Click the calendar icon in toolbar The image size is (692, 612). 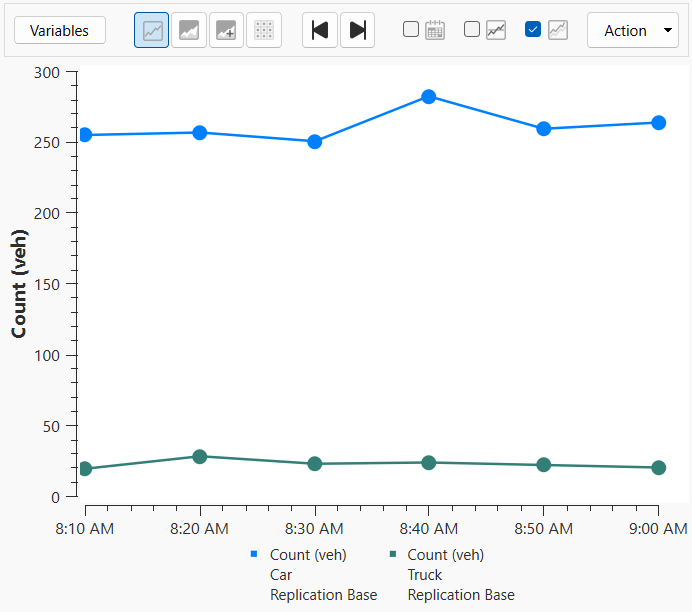click(435, 30)
